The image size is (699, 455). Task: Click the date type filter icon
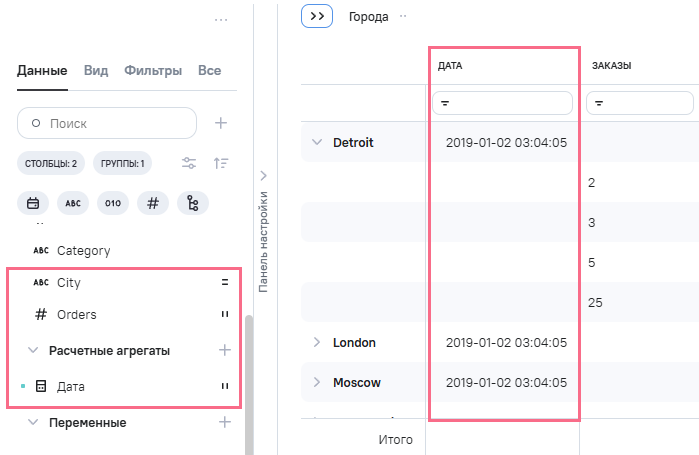(32, 203)
